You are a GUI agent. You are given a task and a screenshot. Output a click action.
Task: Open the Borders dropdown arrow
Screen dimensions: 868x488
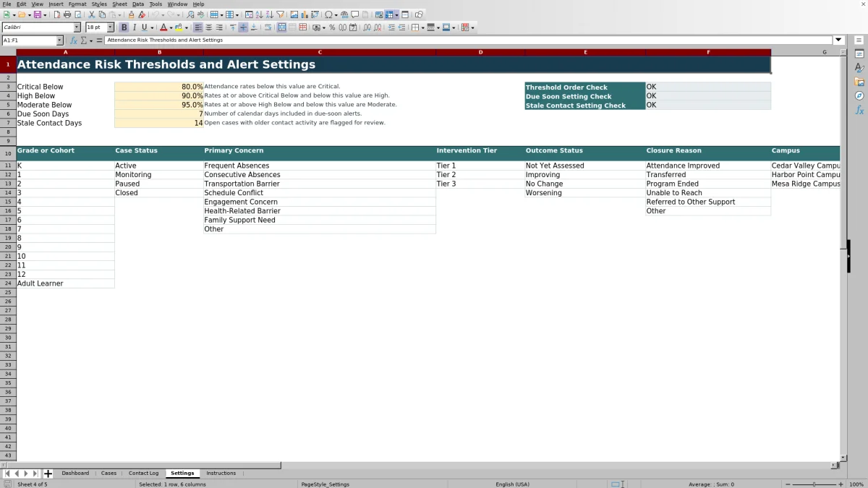(x=422, y=27)
